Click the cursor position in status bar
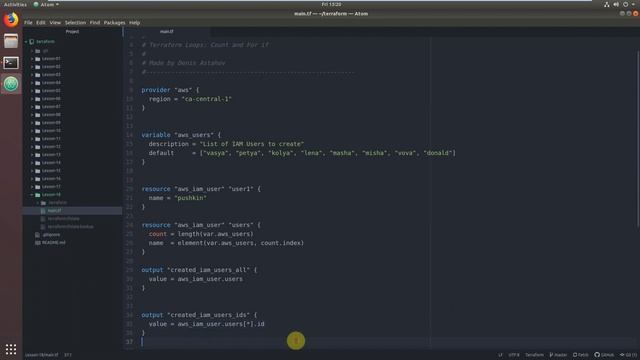This screenshot has height=360, width=640. [x=68, y=355]
